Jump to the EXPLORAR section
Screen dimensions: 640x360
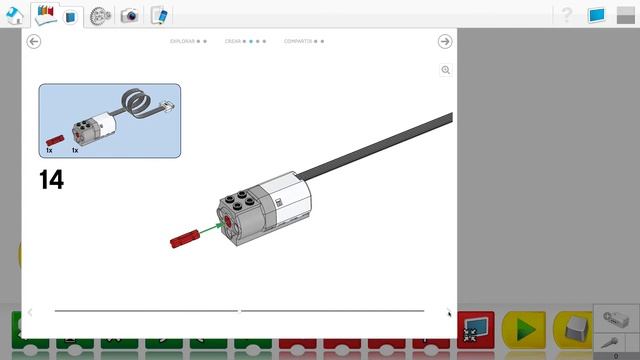[182, 41]
